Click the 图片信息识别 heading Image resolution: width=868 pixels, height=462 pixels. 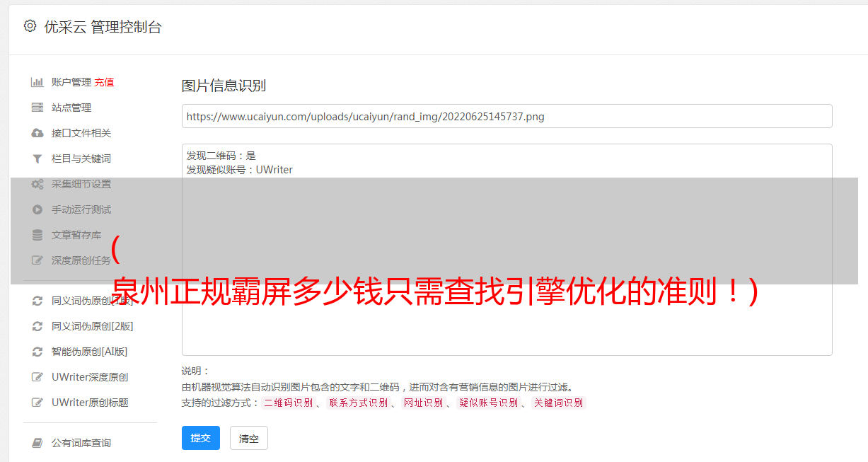click(224, 86)
